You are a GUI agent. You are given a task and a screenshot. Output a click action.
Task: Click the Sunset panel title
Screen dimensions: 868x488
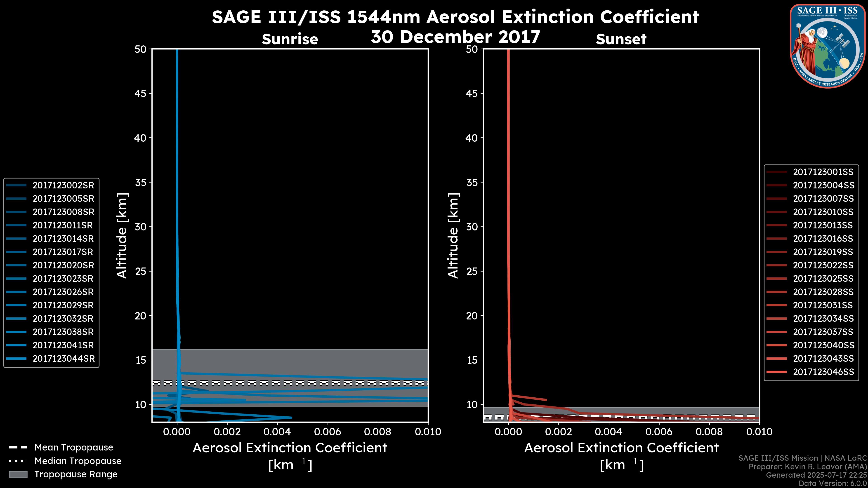click(621, 39)
